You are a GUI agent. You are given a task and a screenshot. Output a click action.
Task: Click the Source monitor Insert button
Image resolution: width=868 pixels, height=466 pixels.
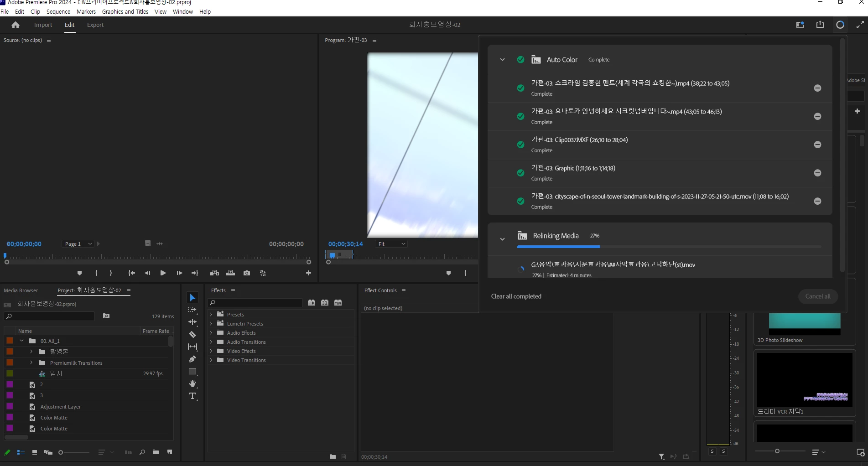pyautogui.click(x=214, y=273)
